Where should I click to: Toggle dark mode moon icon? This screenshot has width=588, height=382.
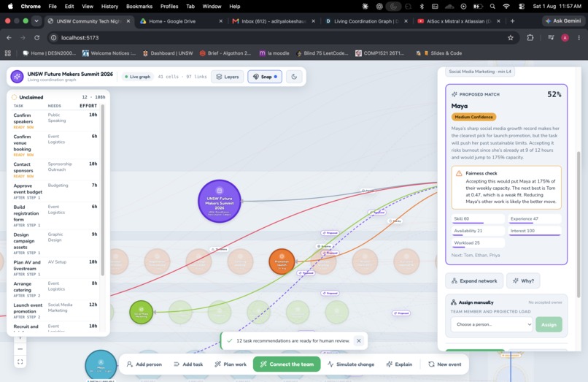tap(294, 77)
